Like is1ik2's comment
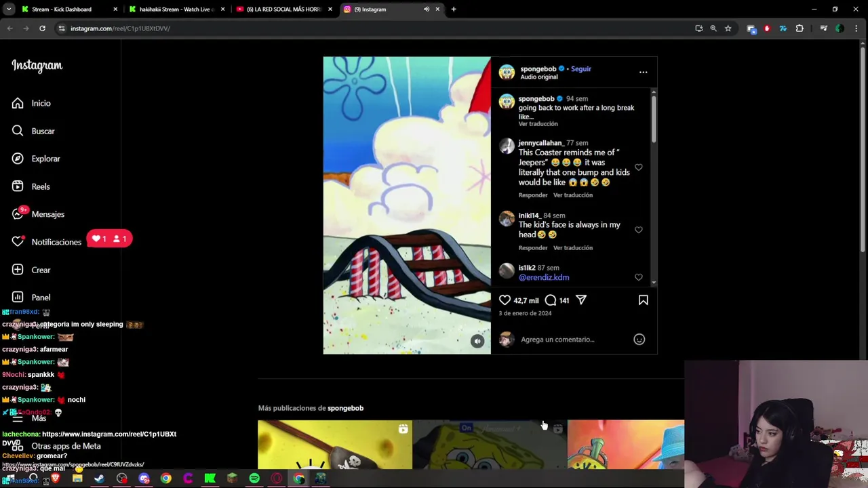868x488 pixels. (x=638, y=277)
